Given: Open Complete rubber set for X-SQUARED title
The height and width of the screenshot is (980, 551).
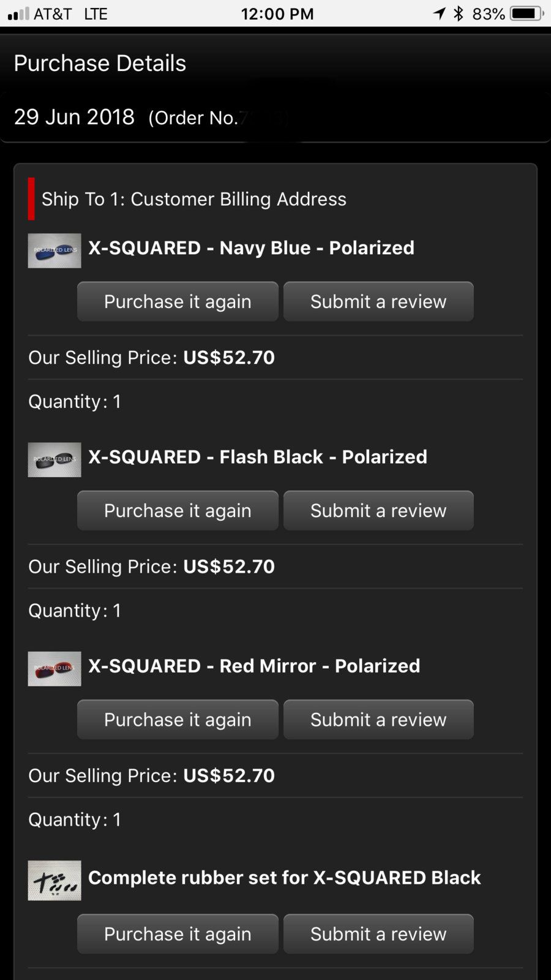Looking at the screenshot, I should tap(284, 877).
